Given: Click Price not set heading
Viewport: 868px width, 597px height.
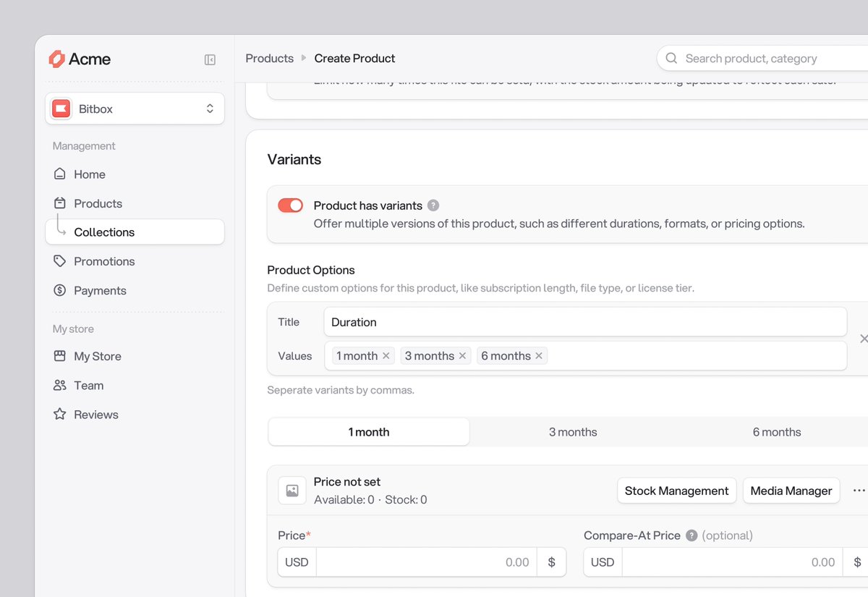Looking at the screenshot, I should click(347, 482).
